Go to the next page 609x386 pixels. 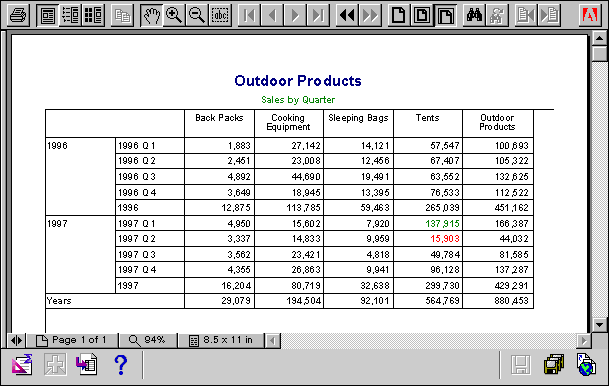click(x=295, y=16)
